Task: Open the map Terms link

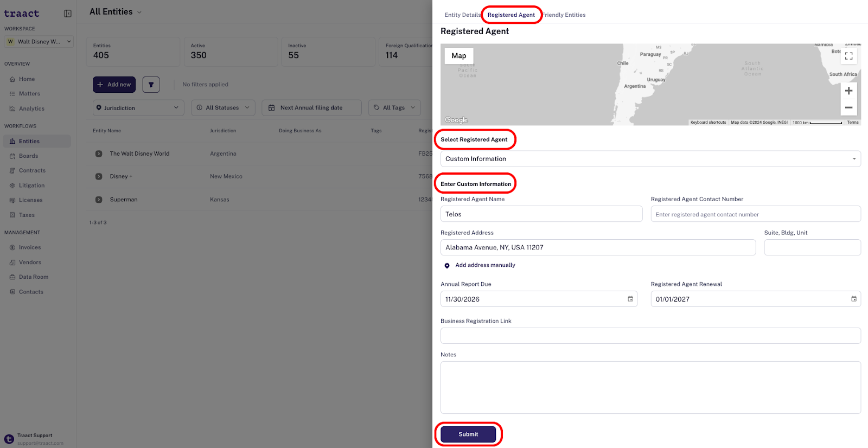Action: point(853,123)
